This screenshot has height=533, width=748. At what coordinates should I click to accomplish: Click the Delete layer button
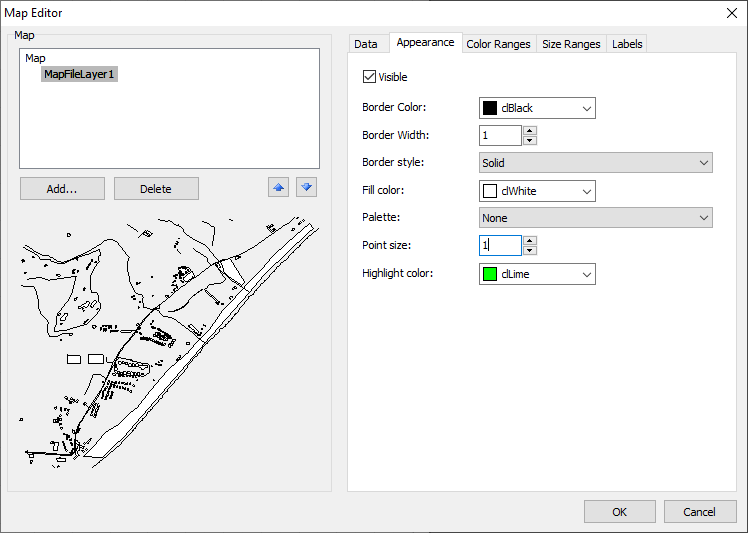[156, 189]
